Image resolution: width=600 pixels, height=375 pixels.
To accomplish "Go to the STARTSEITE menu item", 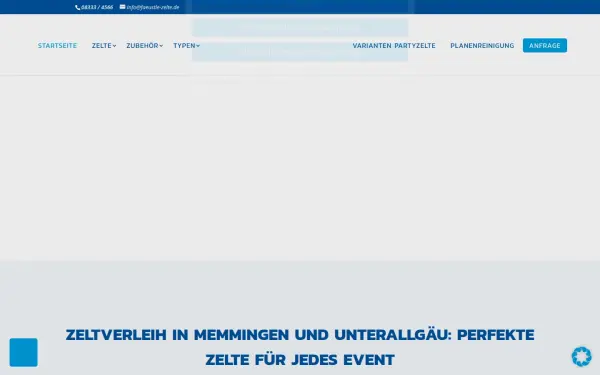I will tap(57, 46).
